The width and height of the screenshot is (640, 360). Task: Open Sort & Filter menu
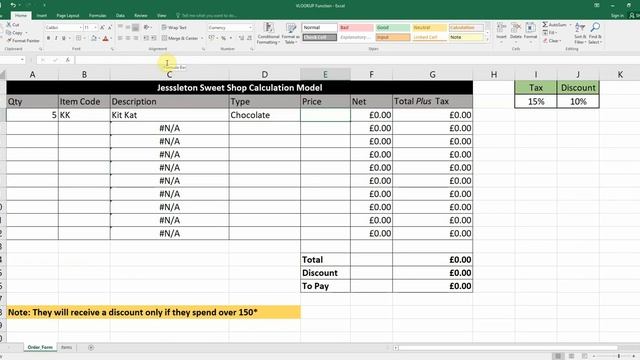580,33
